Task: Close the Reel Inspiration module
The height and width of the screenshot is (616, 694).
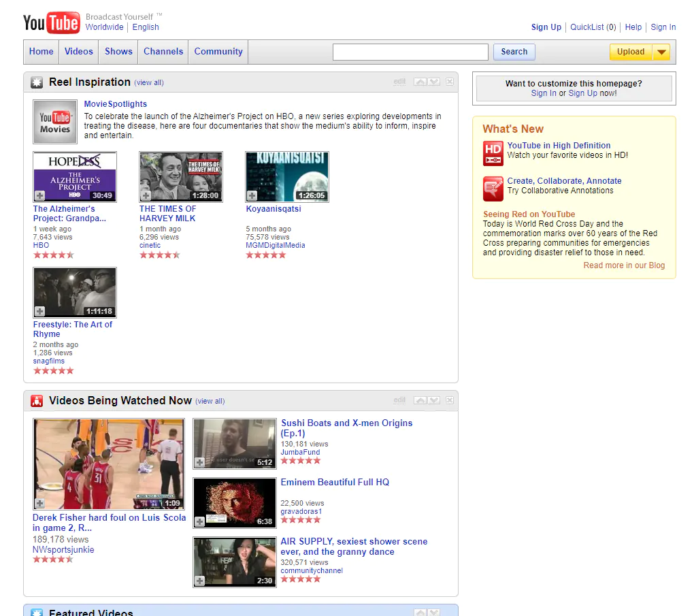Action: (450, 82)
